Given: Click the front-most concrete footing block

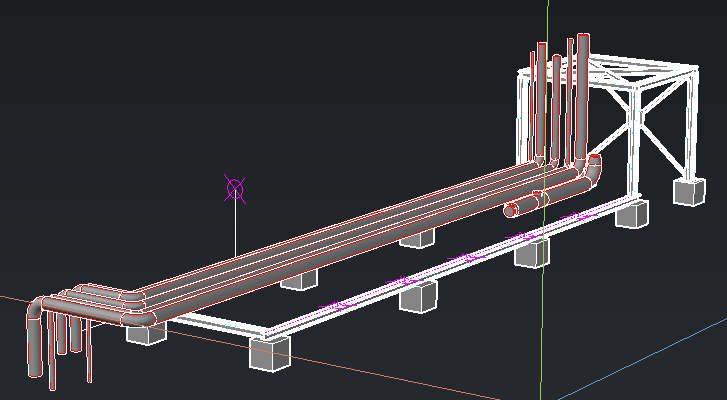Looking at the screenshot, I should pyautogui.click(x=268, y=352).
